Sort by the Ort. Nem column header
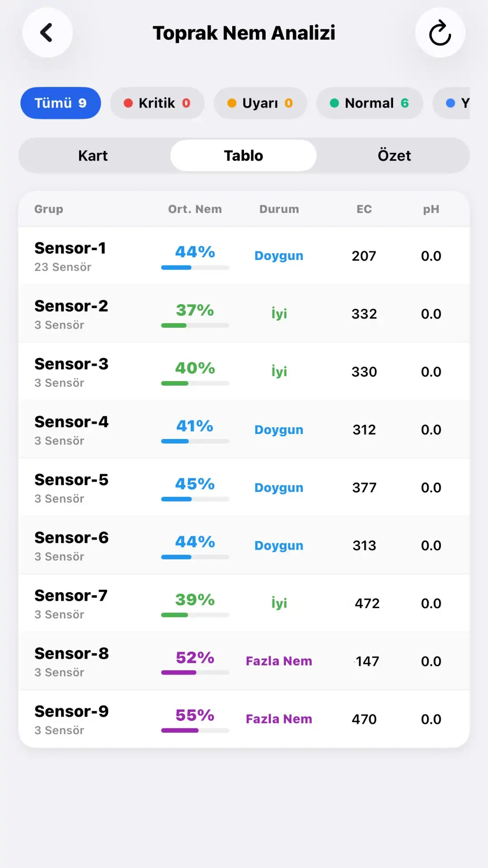The image size is (488, 868). click(195, 209)
